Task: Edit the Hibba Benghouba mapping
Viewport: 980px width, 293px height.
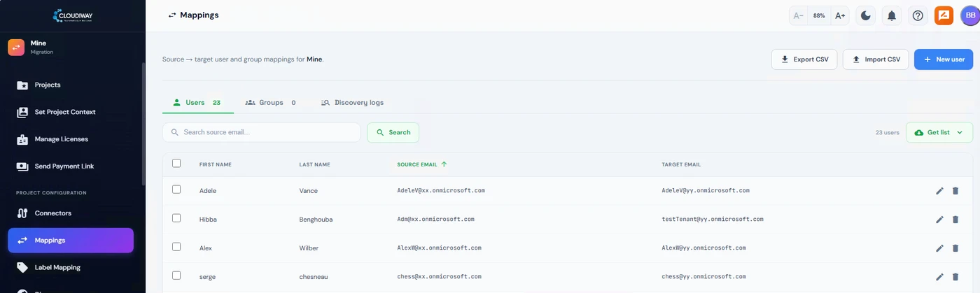Action: click(x=940, y=220)
